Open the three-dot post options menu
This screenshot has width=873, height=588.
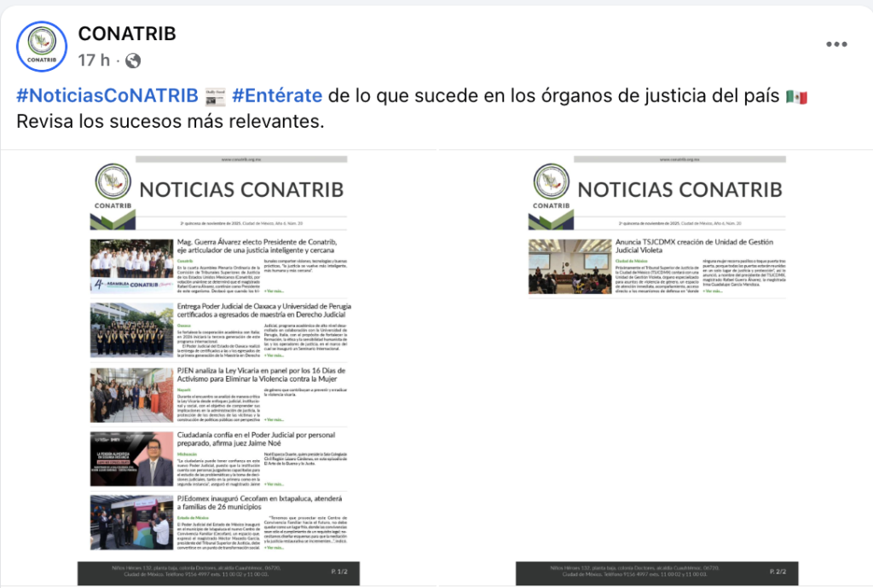click(837, 45)
